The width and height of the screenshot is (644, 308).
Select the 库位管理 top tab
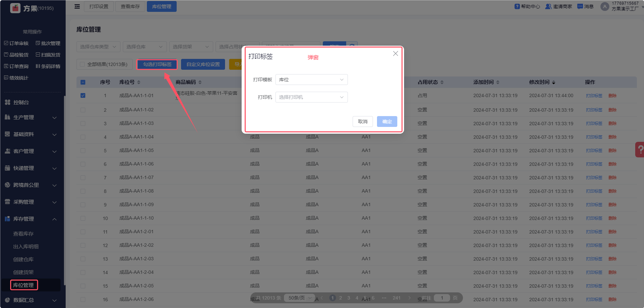coord(162,6)
